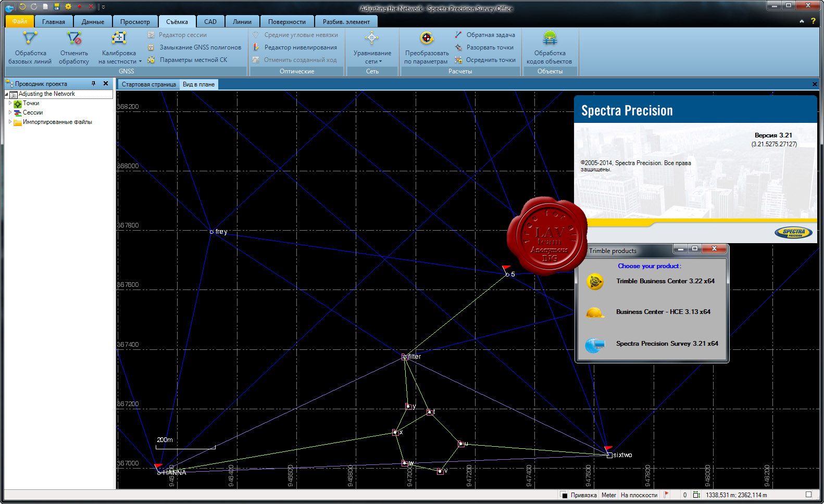Click На плоскости in status bar

(639, 495)
